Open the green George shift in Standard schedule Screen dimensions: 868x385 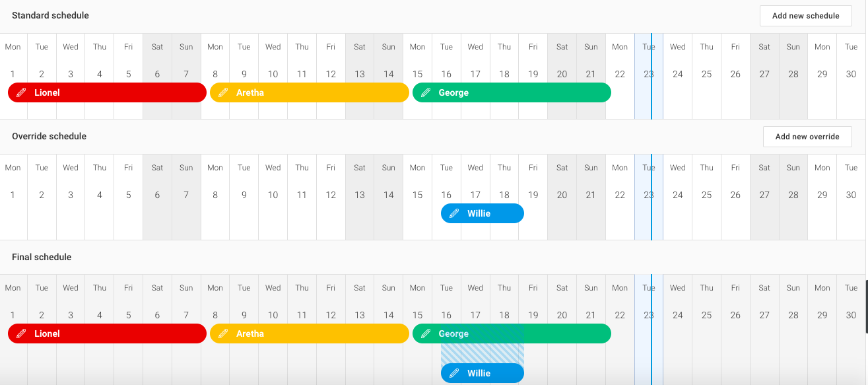[512, 92]
